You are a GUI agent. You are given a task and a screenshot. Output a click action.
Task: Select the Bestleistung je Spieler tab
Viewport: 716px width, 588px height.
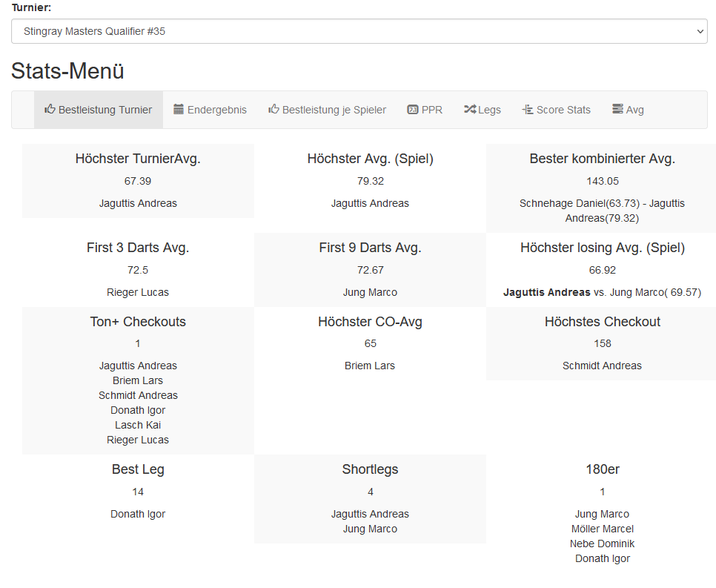coord(334,110)
